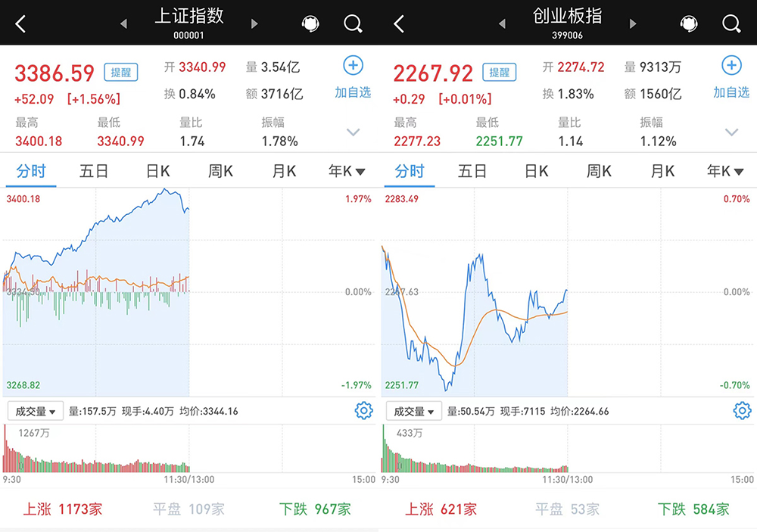Open 成交量 indicator dropdown on 创业板指 chart
757x532 pixels.
pyautogui.click(x=414, y=412)
